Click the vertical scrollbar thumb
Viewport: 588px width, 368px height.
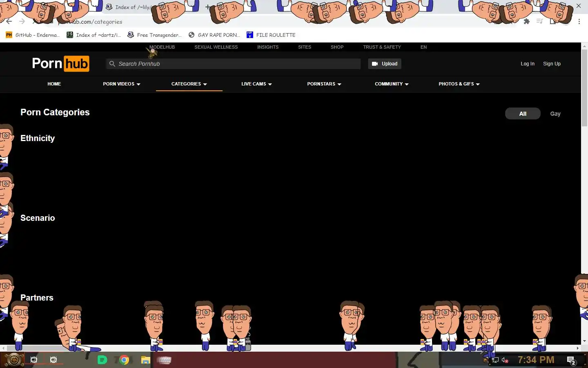(584, 88)
